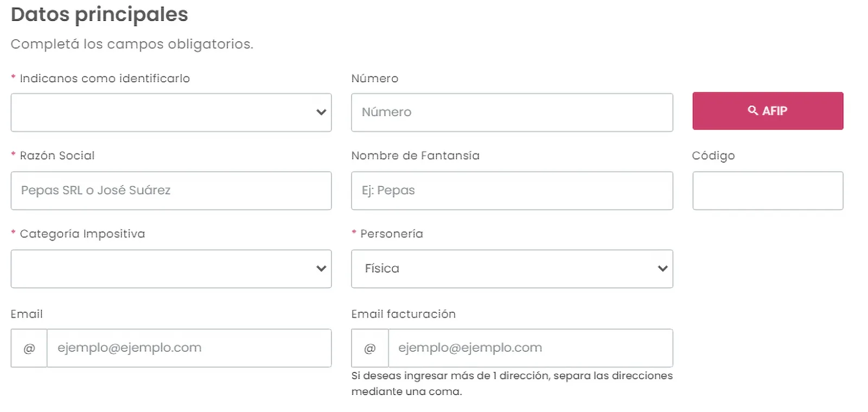Click the Nombre de Fantasía label
The image size is (868, 412).
pyautogui.click(x=415, y=156)
